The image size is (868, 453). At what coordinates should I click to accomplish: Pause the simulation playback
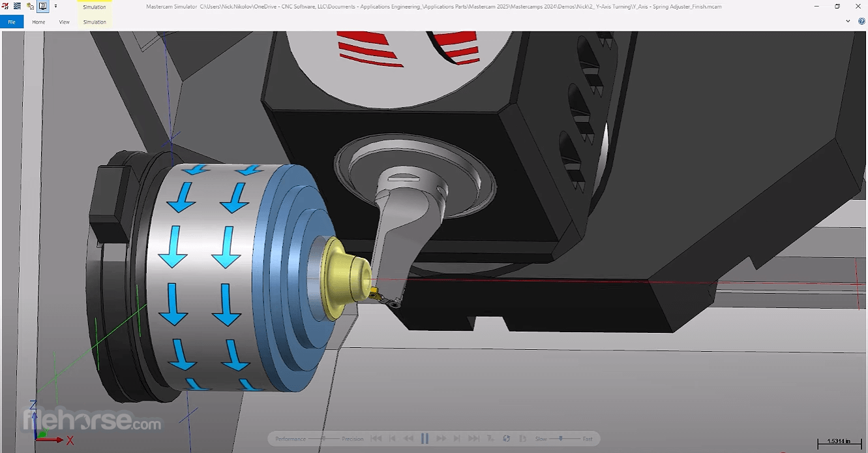pyautogui.click(x=425, y=439)
